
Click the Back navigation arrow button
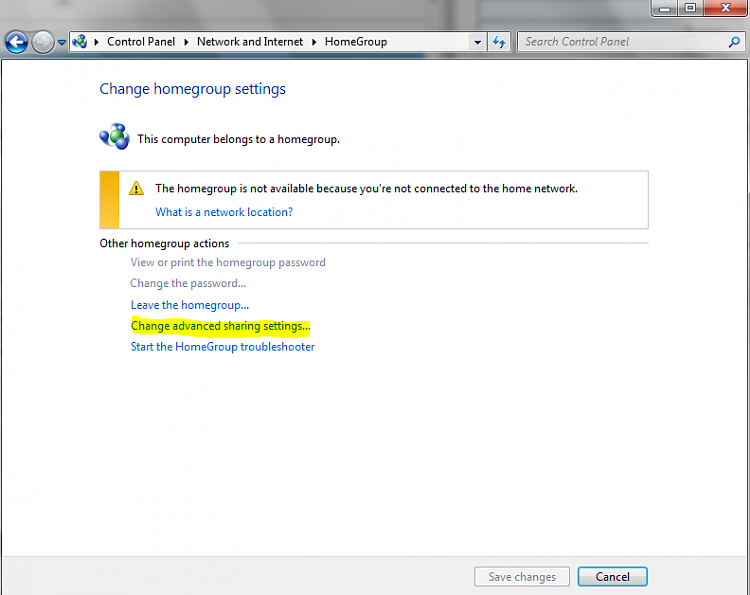point(16,42)
